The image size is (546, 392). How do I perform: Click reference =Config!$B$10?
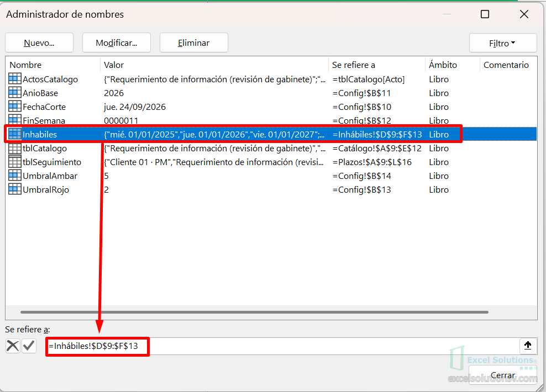tap(362, 107)
